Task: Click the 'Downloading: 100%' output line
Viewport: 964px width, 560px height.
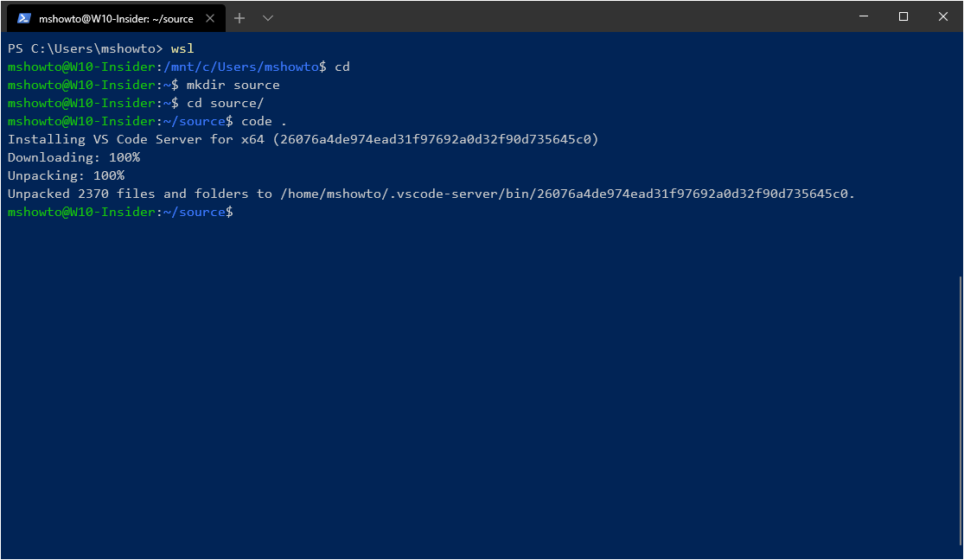Action: click(73, 157)
